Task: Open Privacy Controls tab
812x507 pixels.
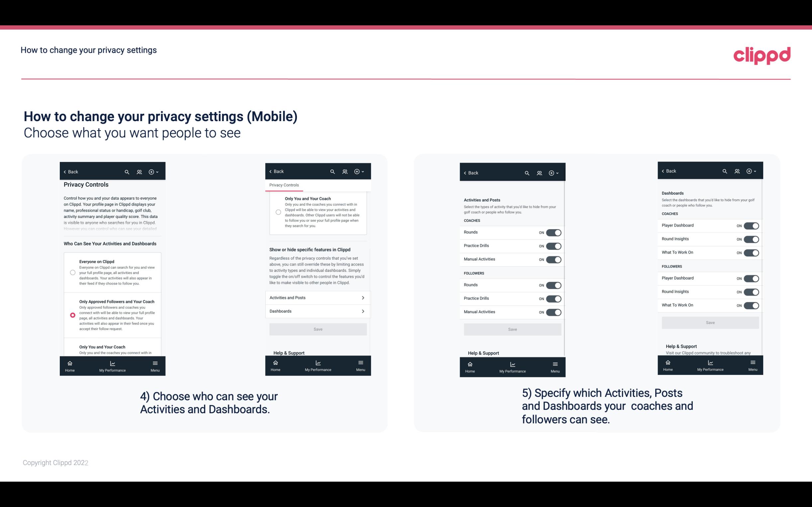Action: (x=284, y=185)
